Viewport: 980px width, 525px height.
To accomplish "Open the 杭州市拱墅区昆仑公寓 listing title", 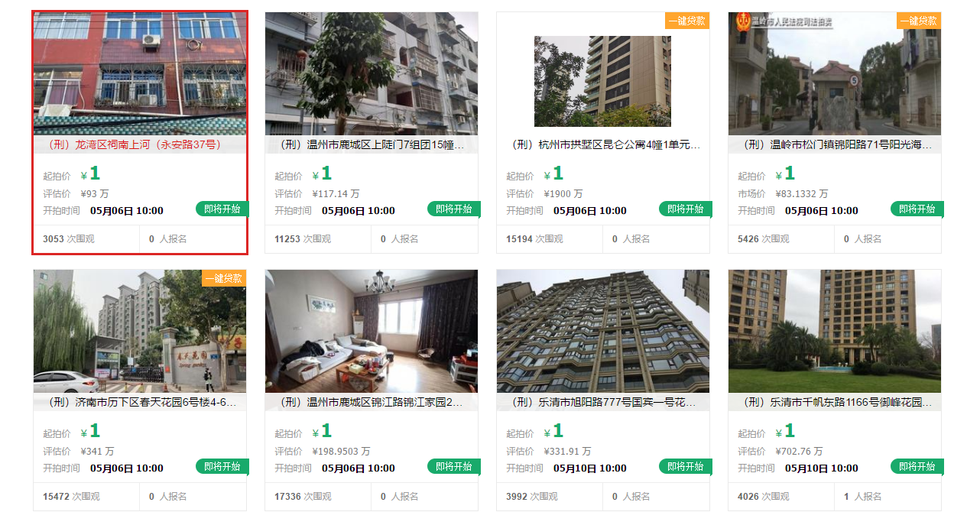I will coord(603,144).
